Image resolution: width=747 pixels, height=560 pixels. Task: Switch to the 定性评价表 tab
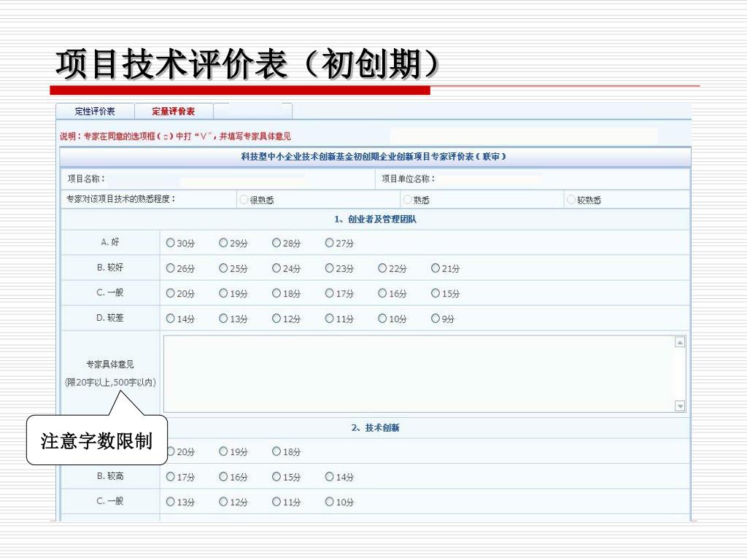(95, 112)
